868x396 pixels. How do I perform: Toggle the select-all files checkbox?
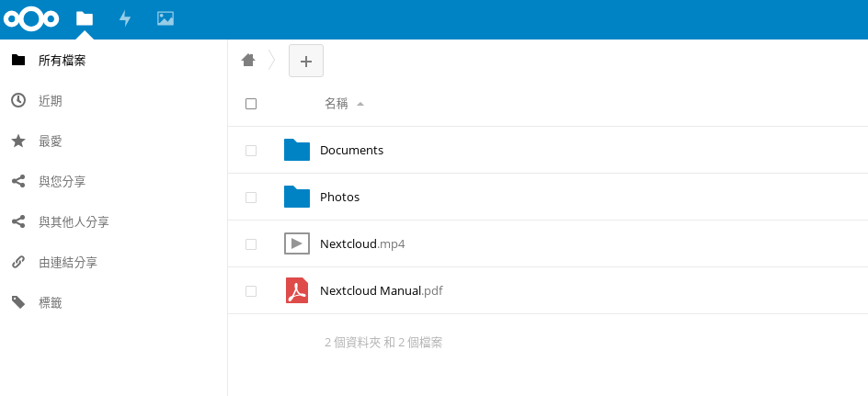[x=251, y=104]
